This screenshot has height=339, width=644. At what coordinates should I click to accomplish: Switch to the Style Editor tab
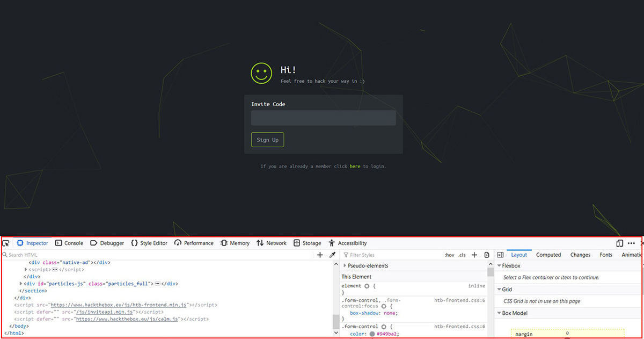coord(149,243)
